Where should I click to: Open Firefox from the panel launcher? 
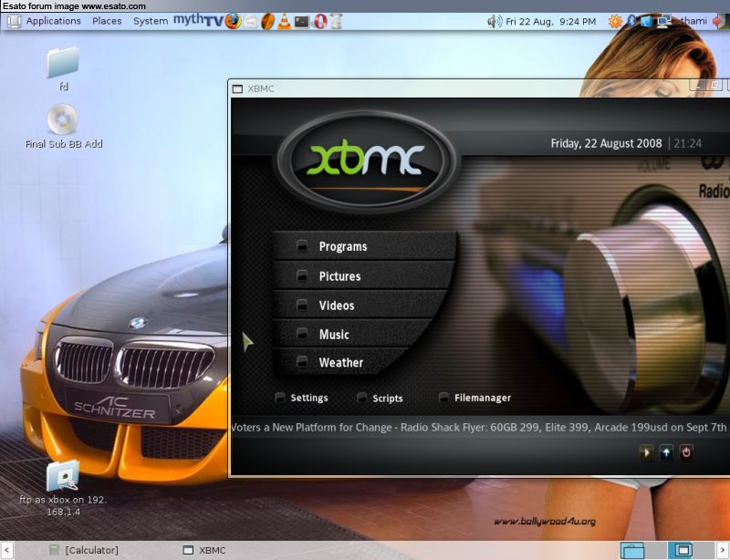[x=233, y=21]
